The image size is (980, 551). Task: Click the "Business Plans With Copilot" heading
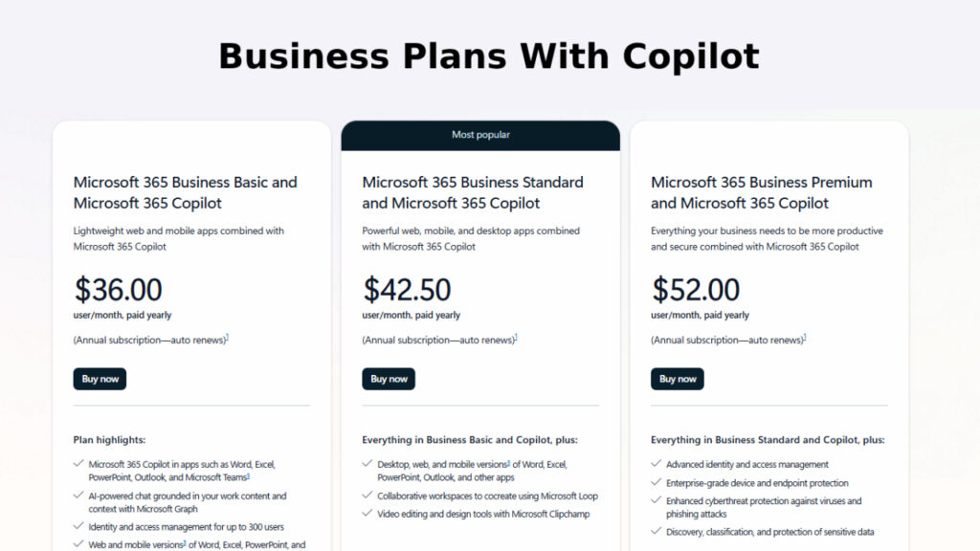coord(489,55)
